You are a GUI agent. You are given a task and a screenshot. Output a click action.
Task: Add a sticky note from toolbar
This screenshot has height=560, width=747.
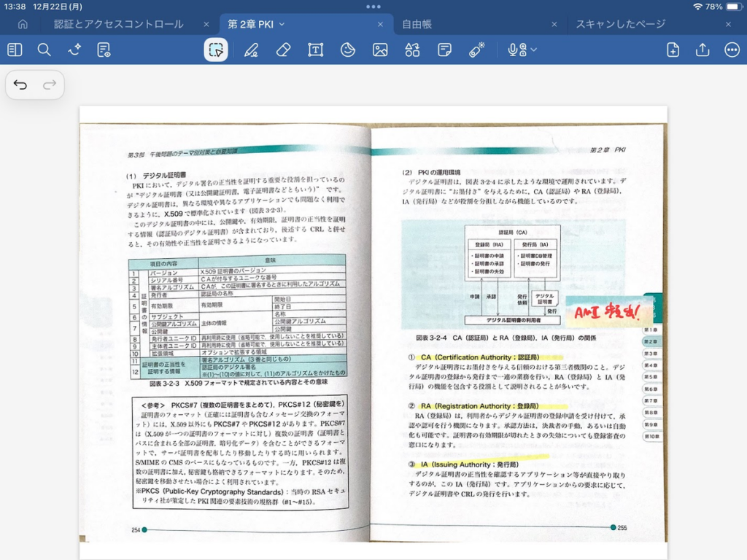tap(444, 50)
